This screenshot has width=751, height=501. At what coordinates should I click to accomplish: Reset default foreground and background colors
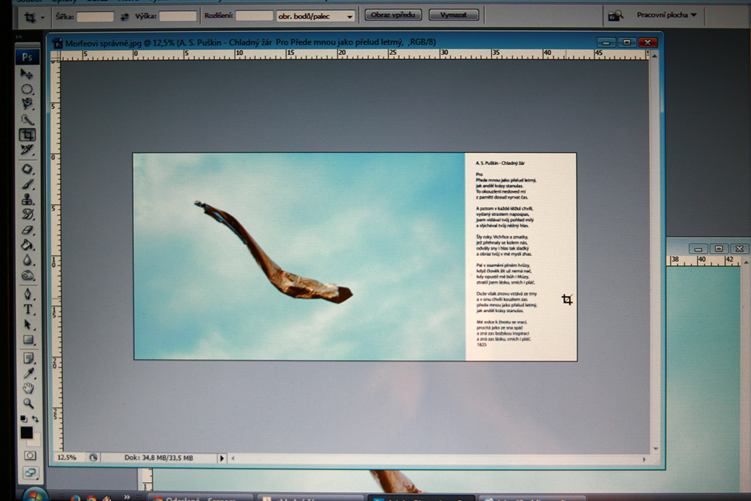point(23,419)
